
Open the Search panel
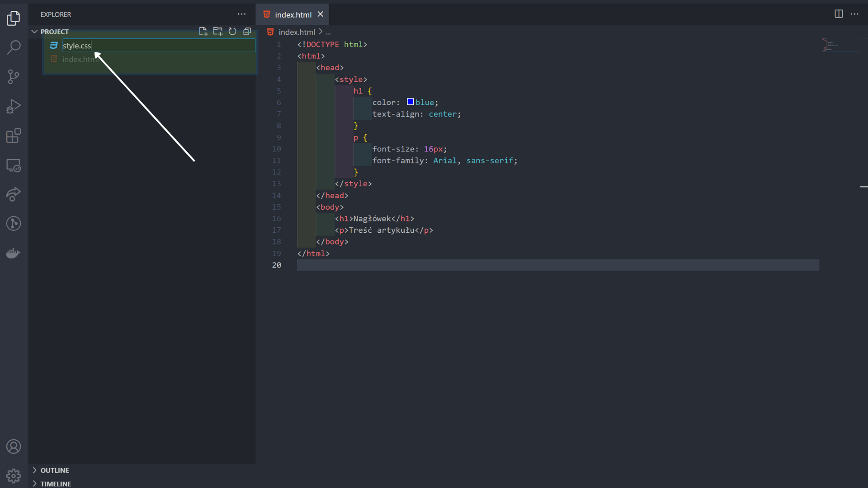(x=14, y=47)
